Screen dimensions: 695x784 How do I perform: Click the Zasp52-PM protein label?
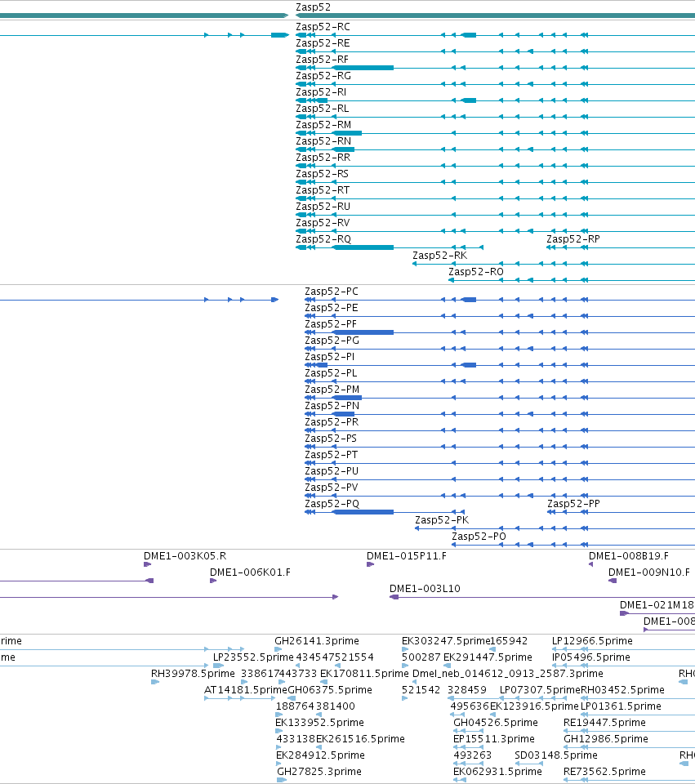pos(332,390)
